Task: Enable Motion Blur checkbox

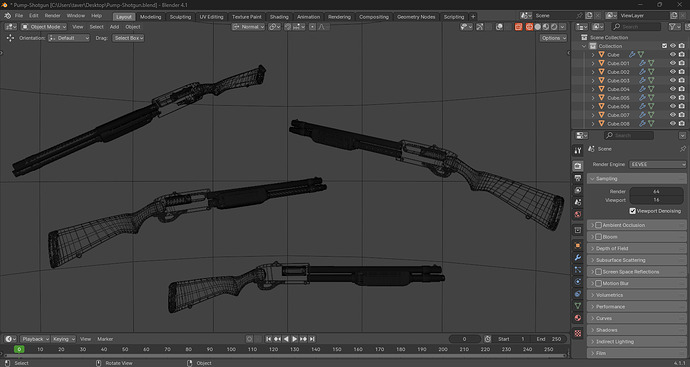Action: point(598,283)
